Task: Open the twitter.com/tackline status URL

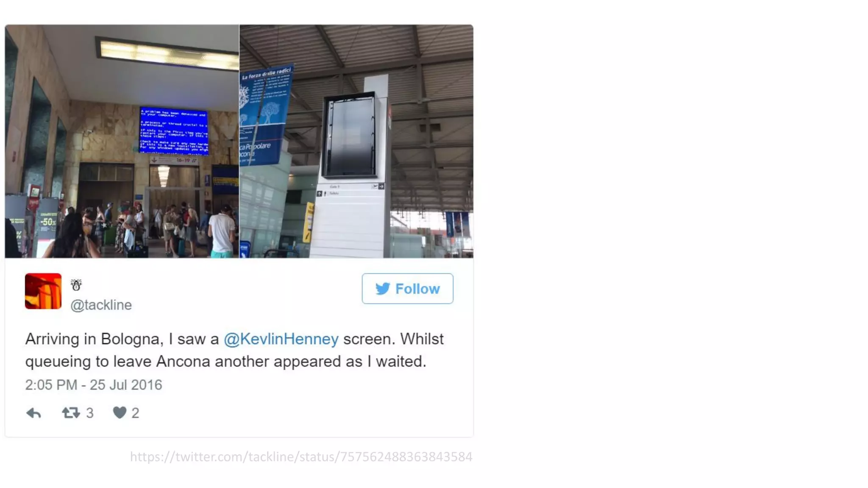Action: pos(301,457)
